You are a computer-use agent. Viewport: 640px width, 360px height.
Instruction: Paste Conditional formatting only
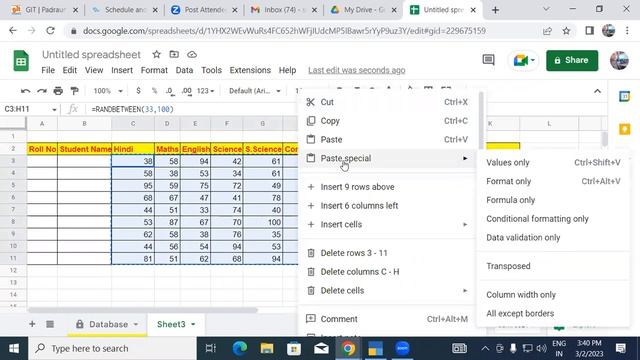point(553,219)
